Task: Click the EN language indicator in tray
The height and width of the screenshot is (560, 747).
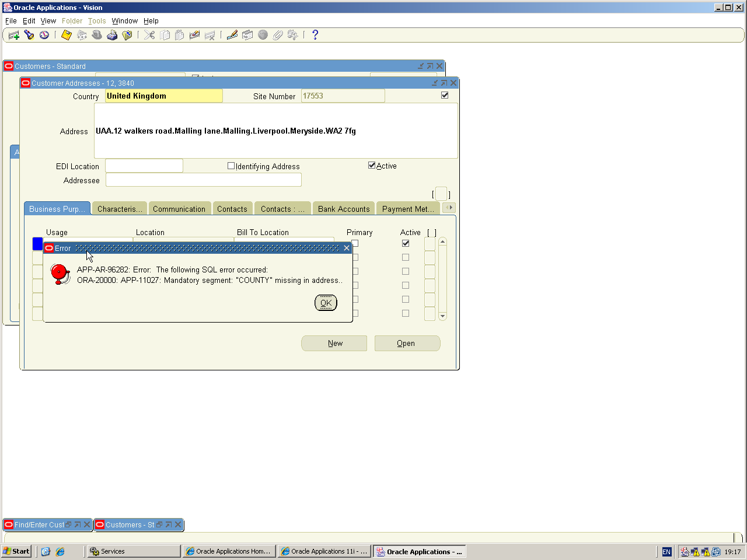Action: [666, 552]
